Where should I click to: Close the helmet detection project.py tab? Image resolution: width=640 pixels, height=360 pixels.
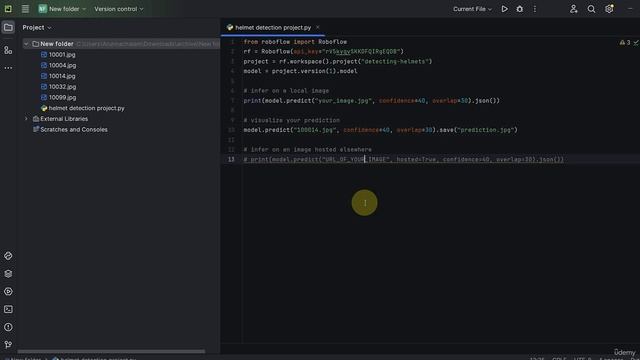318,27
